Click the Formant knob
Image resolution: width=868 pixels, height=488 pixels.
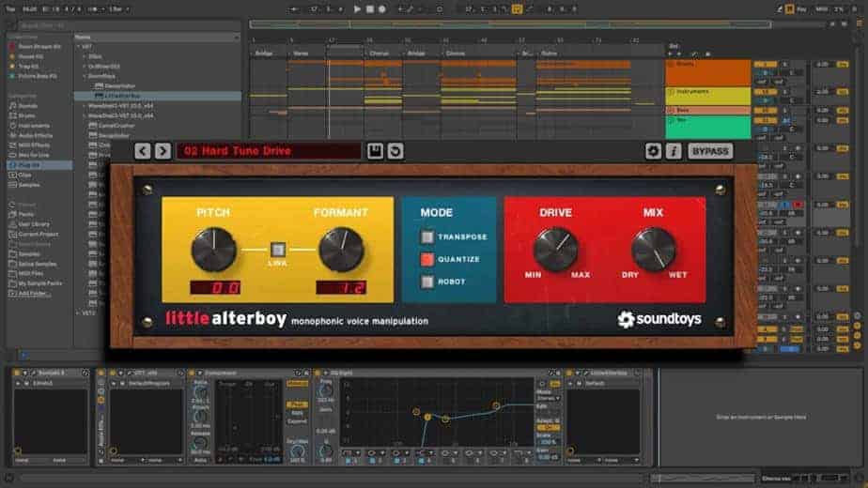point(341,250)
